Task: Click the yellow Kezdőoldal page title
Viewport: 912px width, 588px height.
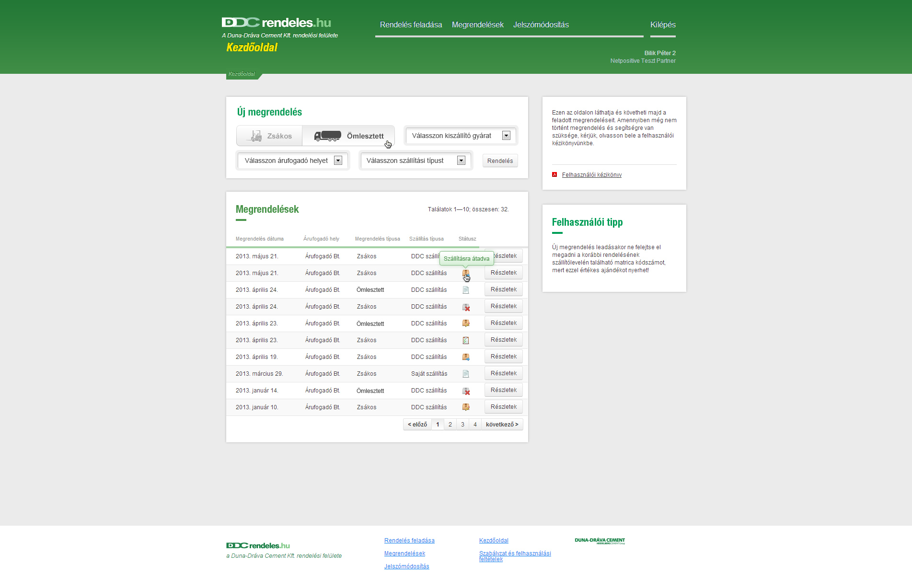Action: pyautogui.click(x=252, y=47)
